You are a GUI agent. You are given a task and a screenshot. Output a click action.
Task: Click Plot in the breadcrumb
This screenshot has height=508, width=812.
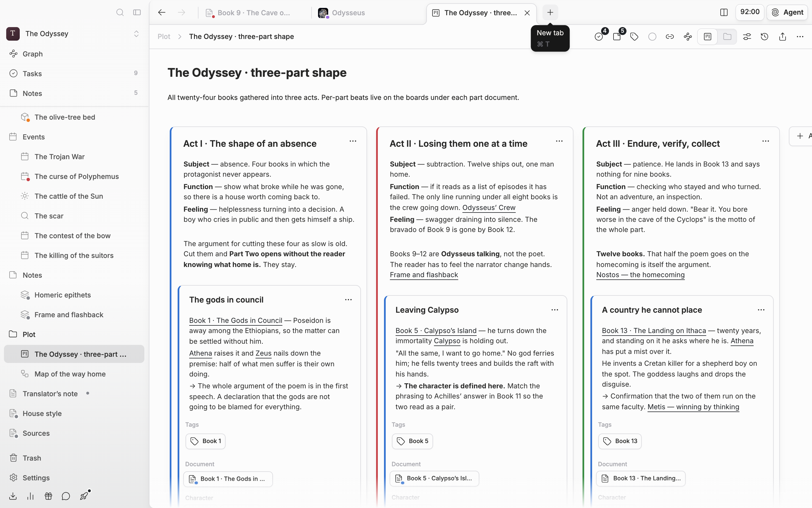164,36
